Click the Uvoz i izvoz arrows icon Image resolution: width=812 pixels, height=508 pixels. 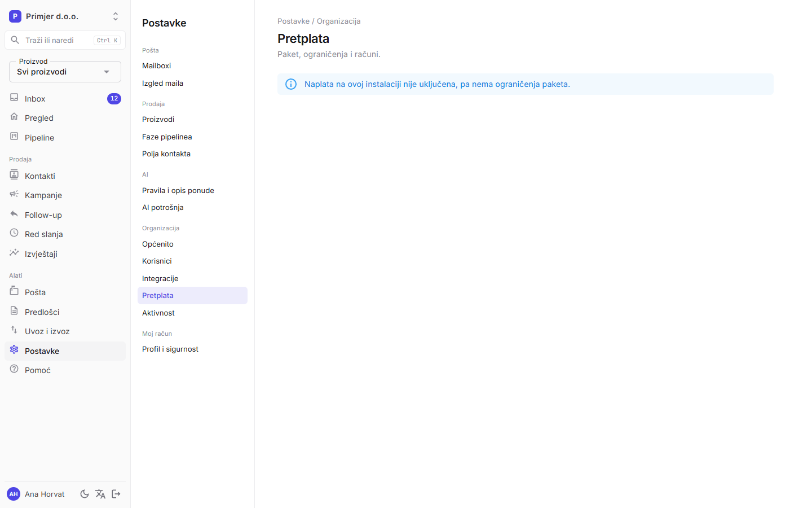coord(14,330)
